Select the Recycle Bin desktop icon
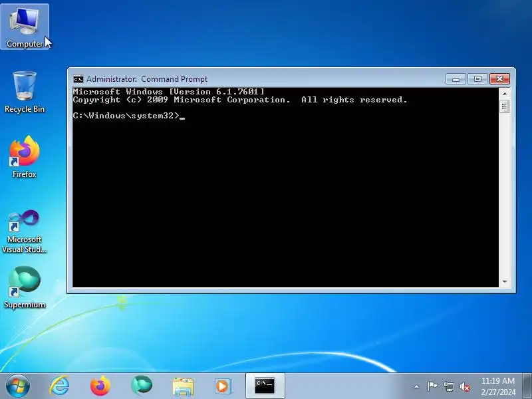The image size is (532, 399). click(25, 92)
